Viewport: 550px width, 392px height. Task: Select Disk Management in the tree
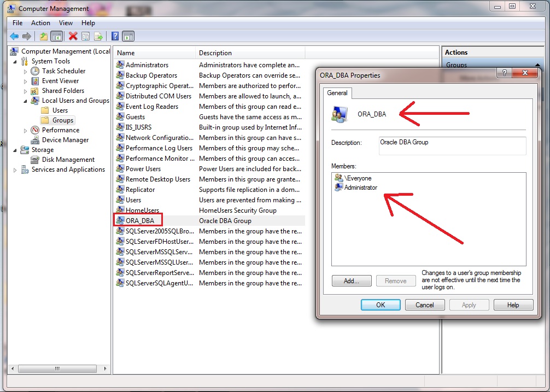[68, 160]
